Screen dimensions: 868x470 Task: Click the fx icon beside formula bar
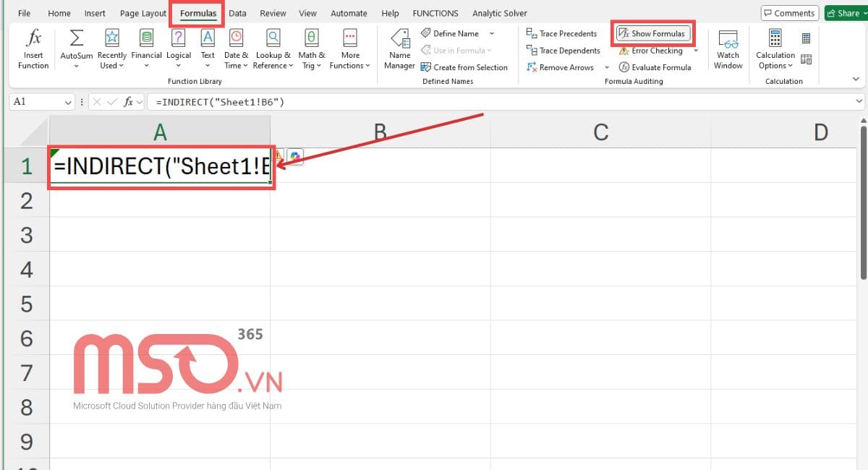(129, 102)
